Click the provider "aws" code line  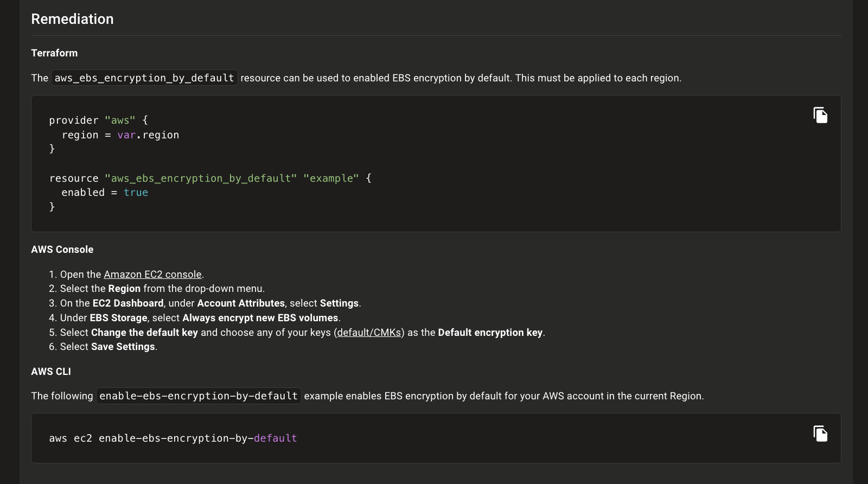click(x=98, y=120)
